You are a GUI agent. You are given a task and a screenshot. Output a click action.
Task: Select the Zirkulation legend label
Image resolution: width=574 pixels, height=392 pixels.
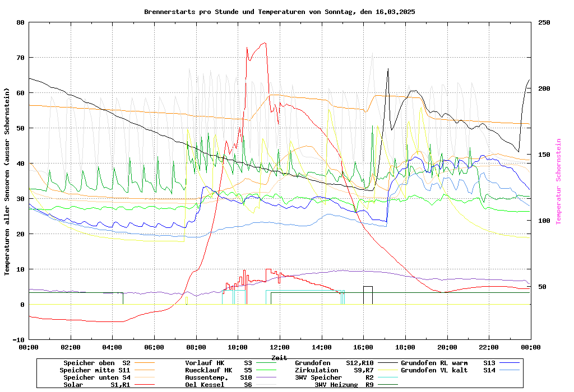pyautogui.click(x=316, y=370)
